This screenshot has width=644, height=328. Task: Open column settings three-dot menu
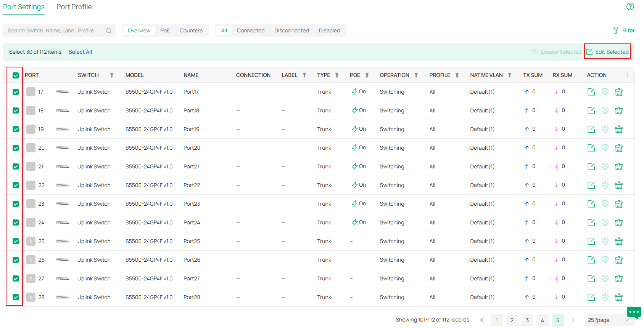click(x=627, y=75)
